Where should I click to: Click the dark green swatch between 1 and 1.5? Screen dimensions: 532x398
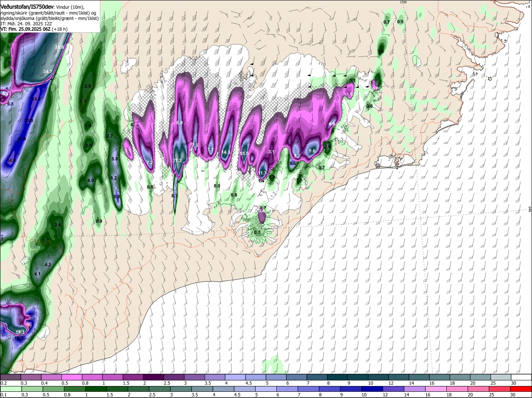click(97, 389)
